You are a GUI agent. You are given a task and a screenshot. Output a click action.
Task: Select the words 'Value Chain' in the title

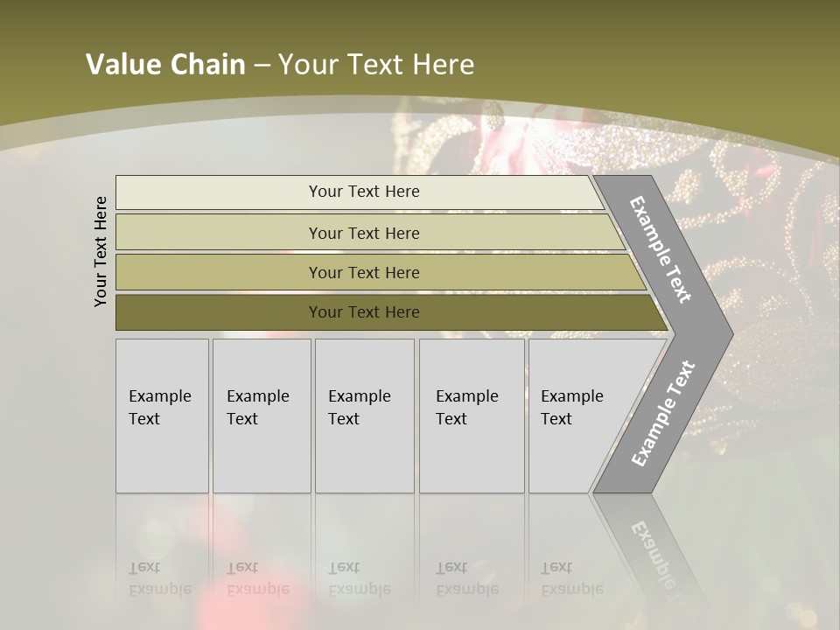point(165,64)
